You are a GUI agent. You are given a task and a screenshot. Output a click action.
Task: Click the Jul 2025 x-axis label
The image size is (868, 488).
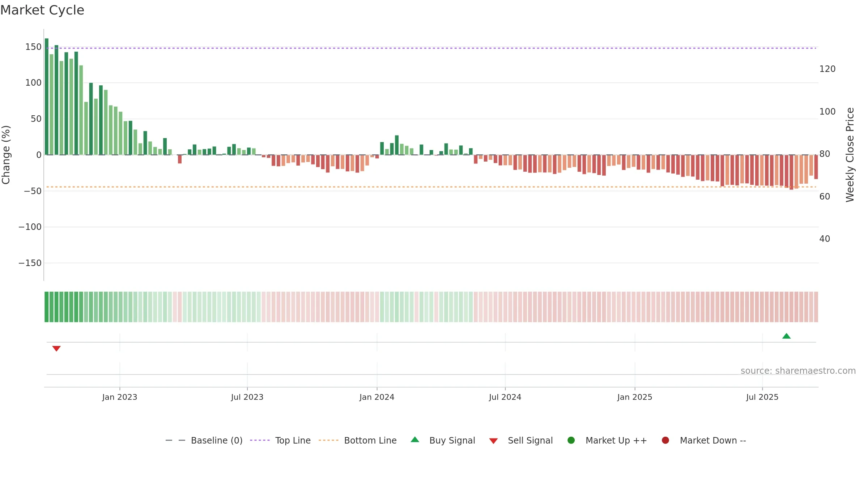point(762,397)
